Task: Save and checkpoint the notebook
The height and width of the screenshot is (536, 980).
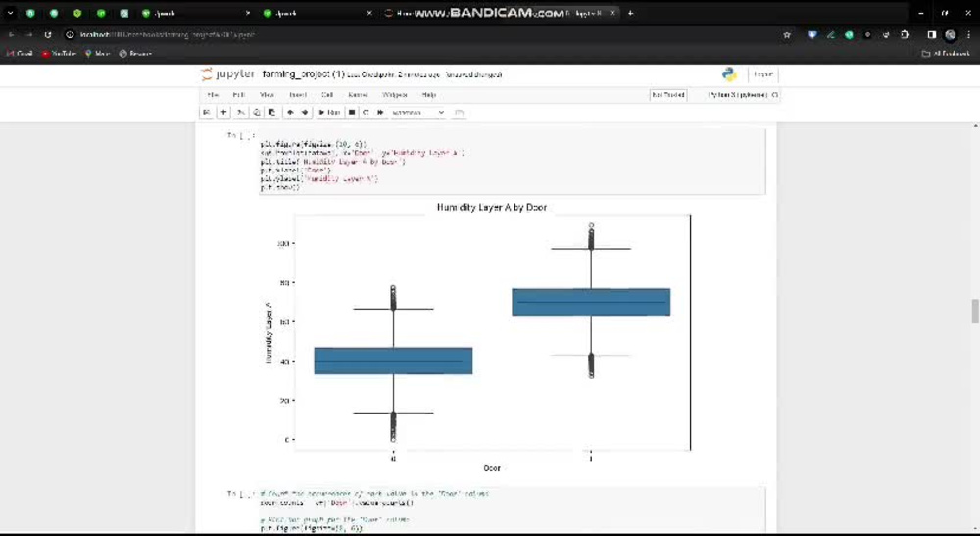Action: point(206,113)
